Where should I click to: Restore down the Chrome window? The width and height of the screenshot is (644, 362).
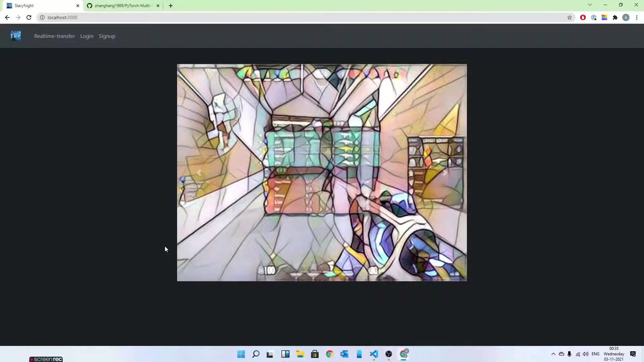pos(621,5)
